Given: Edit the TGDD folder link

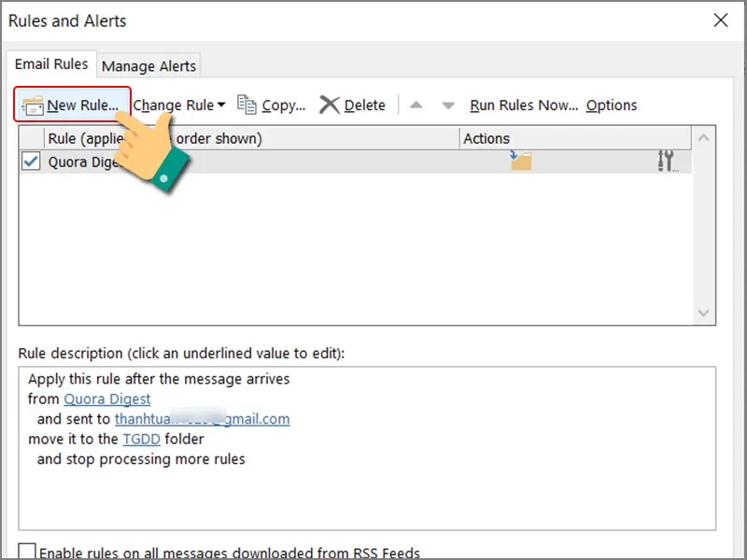Looking at the screenshot, I should pyautogui.click(x=134, y=439).
